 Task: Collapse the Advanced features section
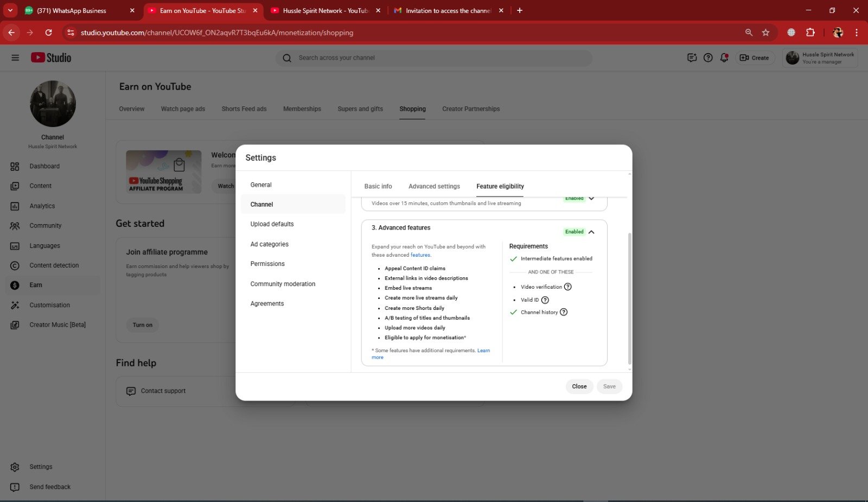tap(591, 232)
